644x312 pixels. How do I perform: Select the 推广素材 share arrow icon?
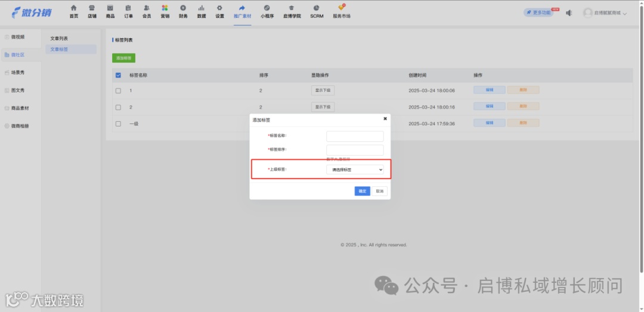coord(242,8)
